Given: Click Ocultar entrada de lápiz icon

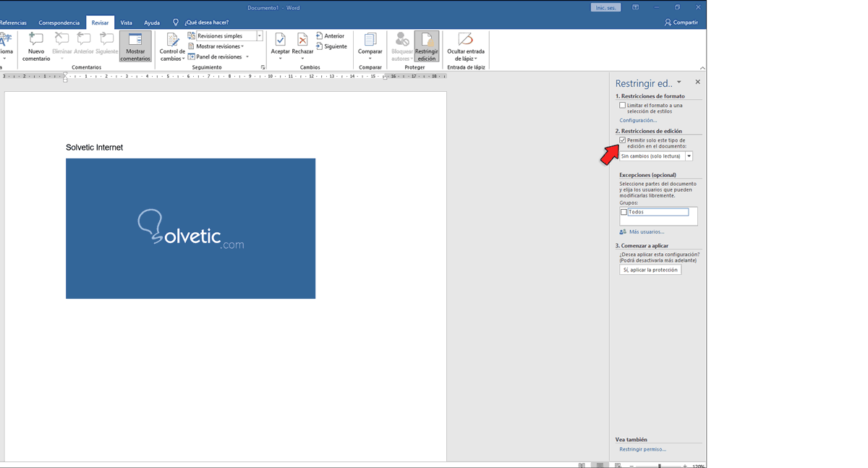Looking at the screenshot, I should point(466,40).
